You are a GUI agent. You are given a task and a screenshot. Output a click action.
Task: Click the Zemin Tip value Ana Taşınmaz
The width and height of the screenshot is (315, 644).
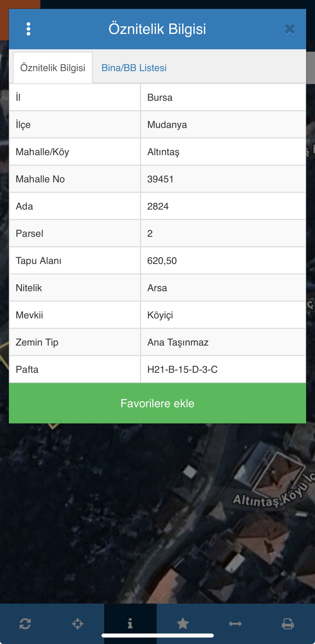click(178, 342)
